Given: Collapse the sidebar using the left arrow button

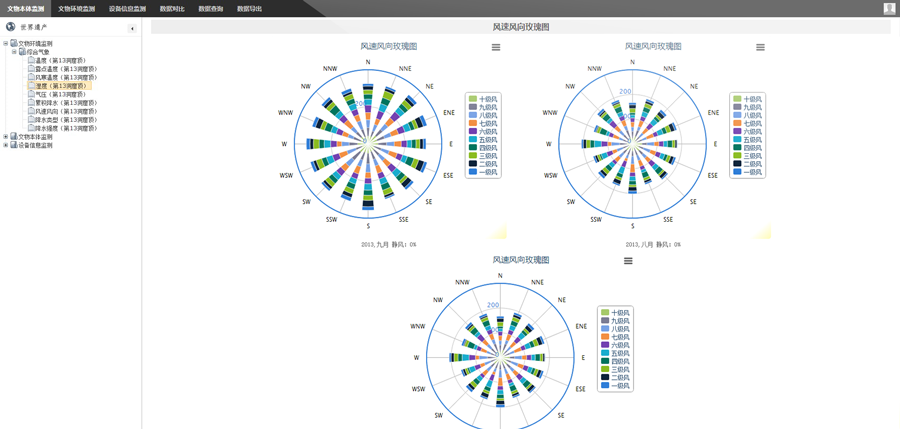Looking at the screenshot, I should point(132,28).
